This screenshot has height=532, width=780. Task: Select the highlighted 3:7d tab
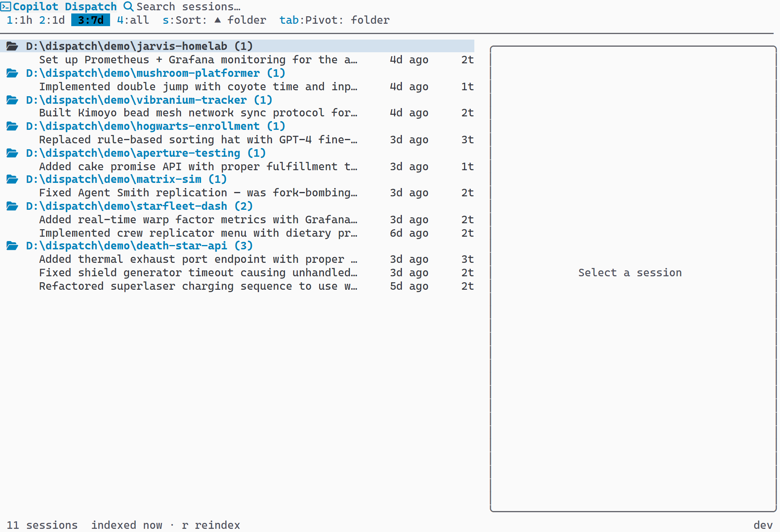pos(90,20)
